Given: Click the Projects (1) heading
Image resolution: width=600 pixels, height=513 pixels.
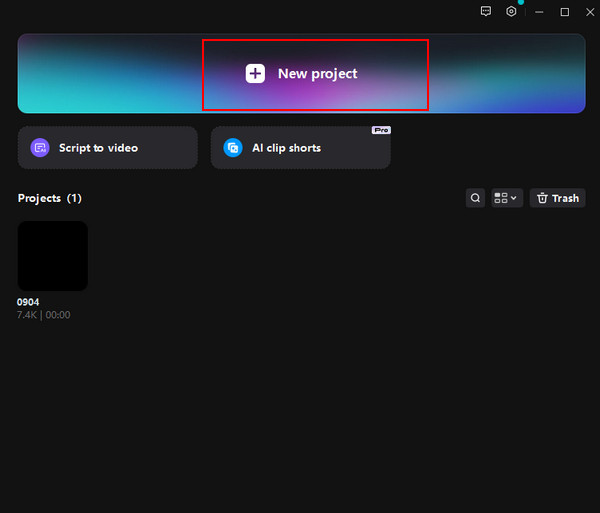Looking at the screenshot, I should tap(50, 198).
